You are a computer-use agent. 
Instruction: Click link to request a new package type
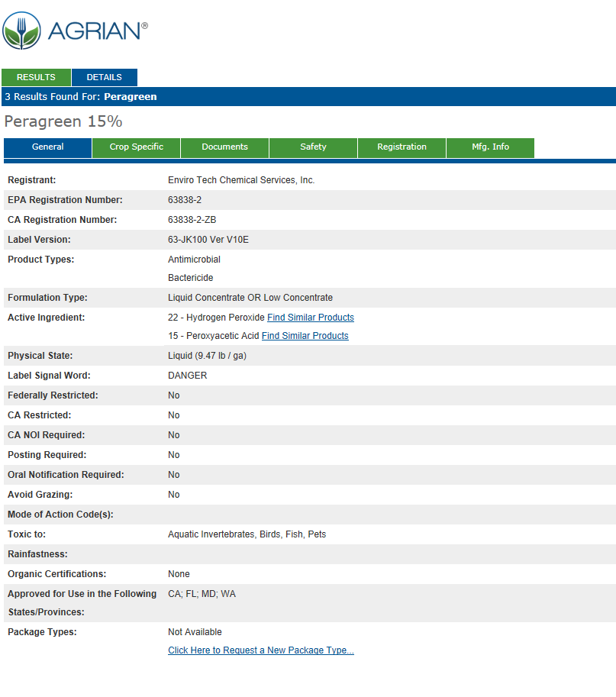tap(260, 650)
